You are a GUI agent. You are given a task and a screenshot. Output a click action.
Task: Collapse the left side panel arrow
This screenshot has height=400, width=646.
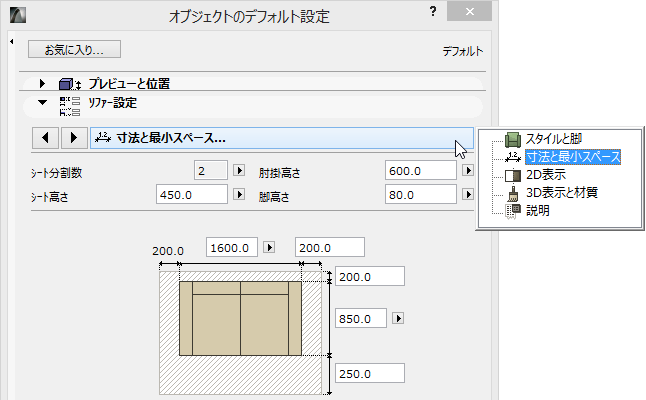pyautogui.click(x=12, y=41)
